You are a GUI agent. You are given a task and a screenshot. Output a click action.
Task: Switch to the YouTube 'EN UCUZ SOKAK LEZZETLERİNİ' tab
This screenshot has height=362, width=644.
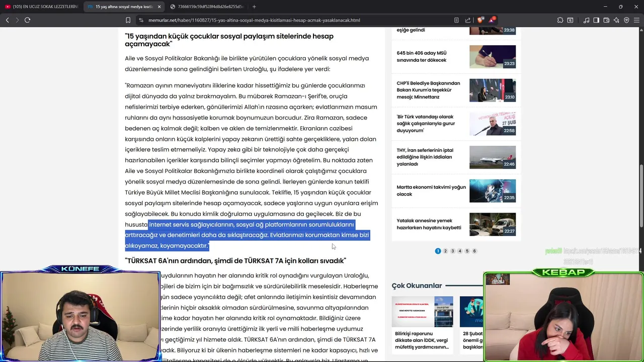42,7
